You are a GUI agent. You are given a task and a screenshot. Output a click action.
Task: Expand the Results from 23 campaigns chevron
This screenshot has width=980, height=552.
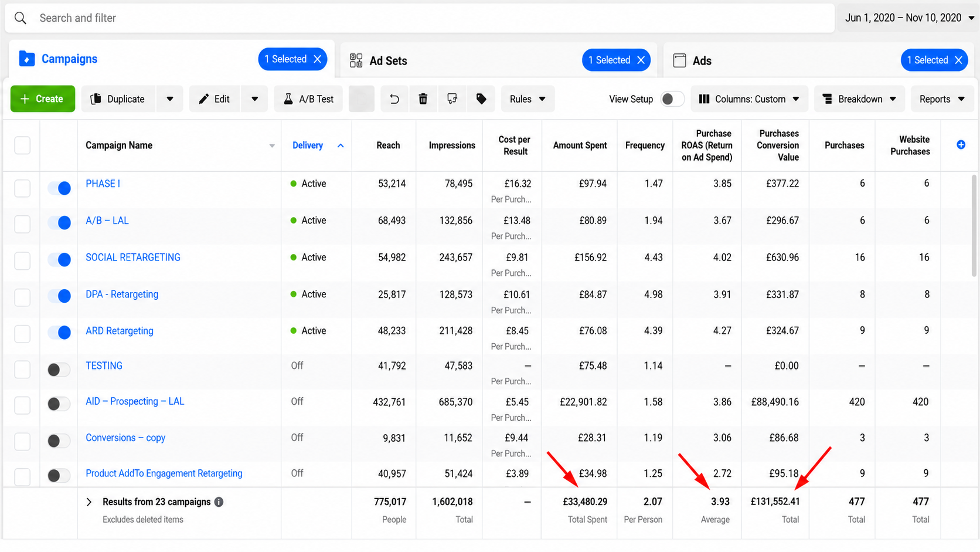(x=89, y=502)
